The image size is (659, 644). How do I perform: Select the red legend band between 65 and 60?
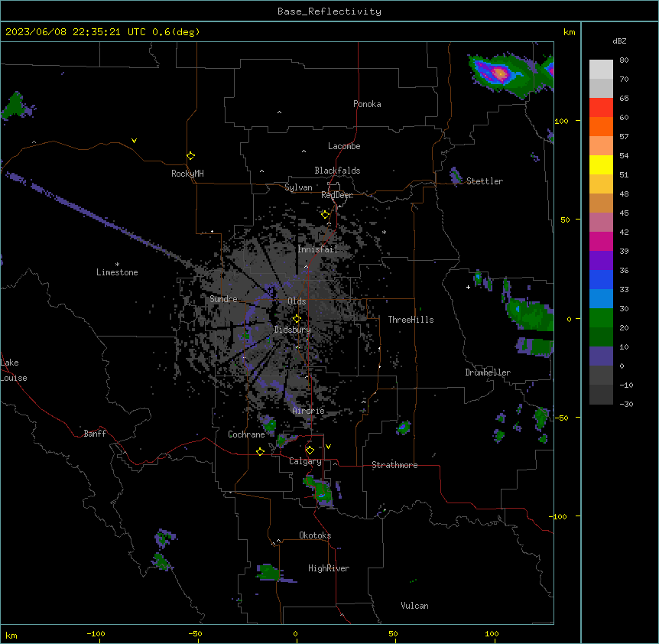coord(601,108)
